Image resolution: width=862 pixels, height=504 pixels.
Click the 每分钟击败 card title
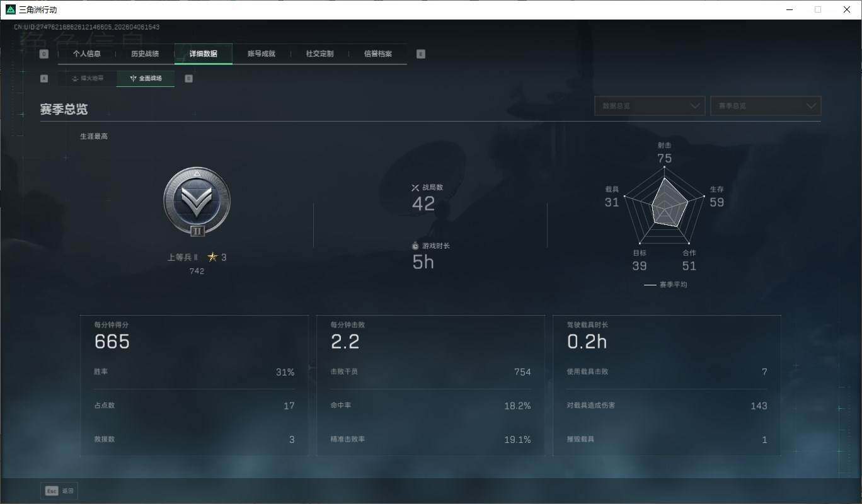348,325
